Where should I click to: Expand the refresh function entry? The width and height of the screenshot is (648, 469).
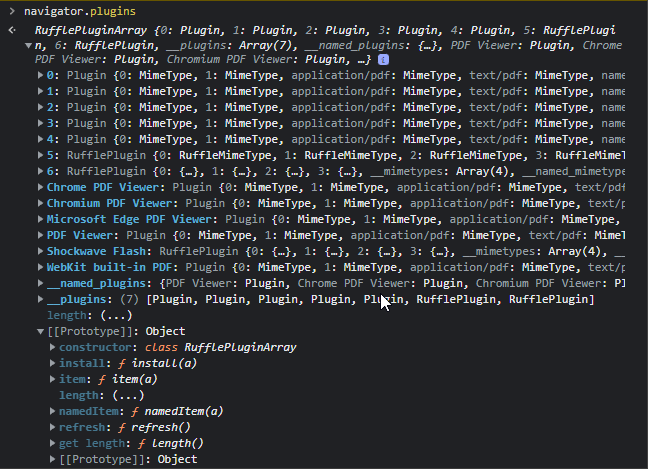52,427
